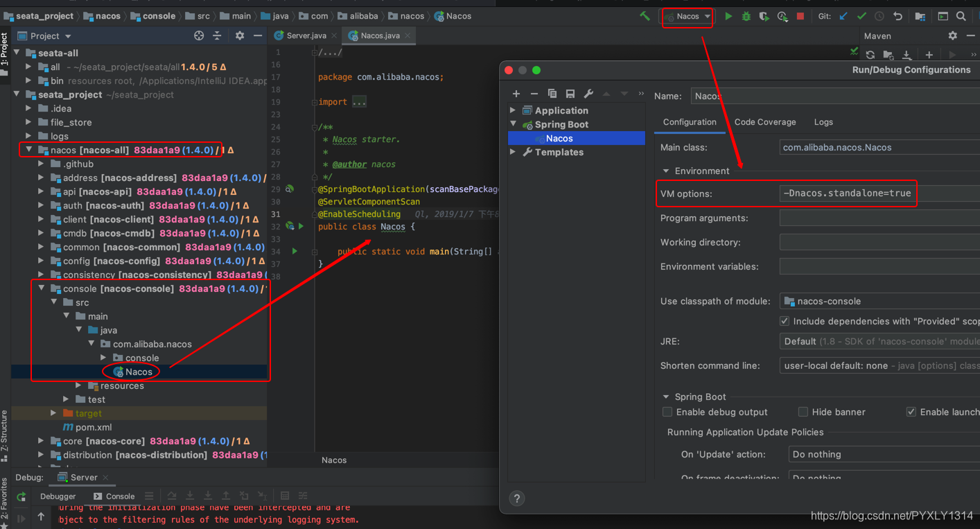
Task: Collapse the Spring Boot settings section
Action: [x=666, y=397]
